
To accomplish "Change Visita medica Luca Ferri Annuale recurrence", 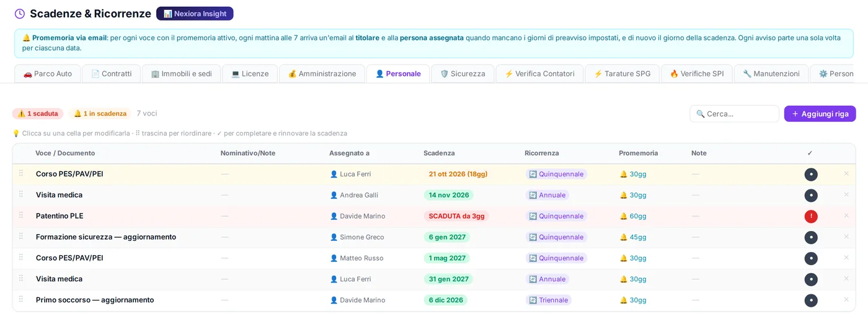I will tap(547, 279).
